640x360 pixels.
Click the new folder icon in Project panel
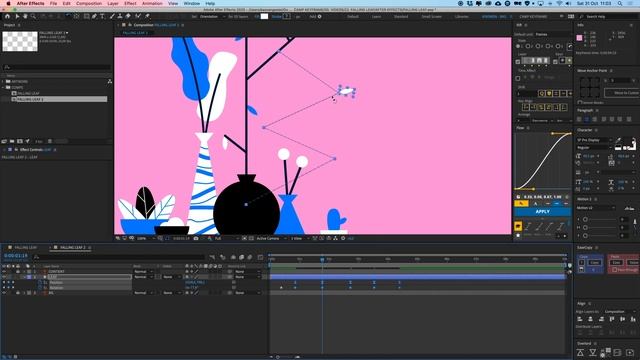pyautogui.click(x=12, y=141)
